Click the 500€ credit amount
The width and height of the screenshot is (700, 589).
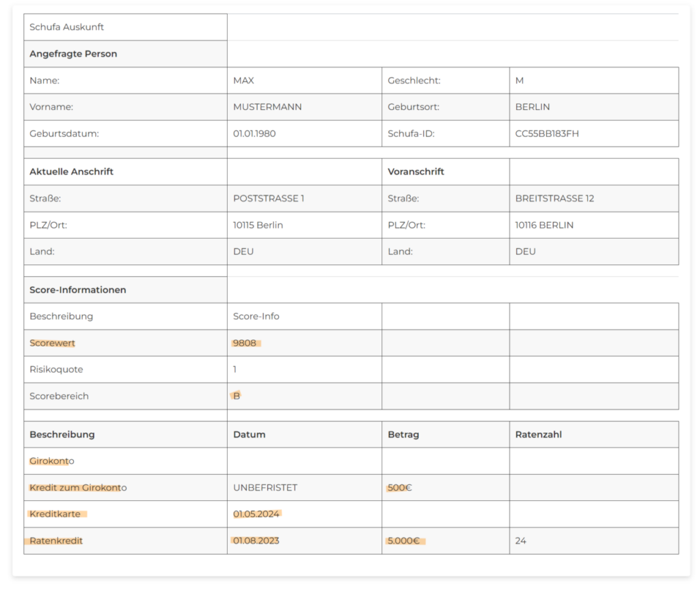(399, 488)
